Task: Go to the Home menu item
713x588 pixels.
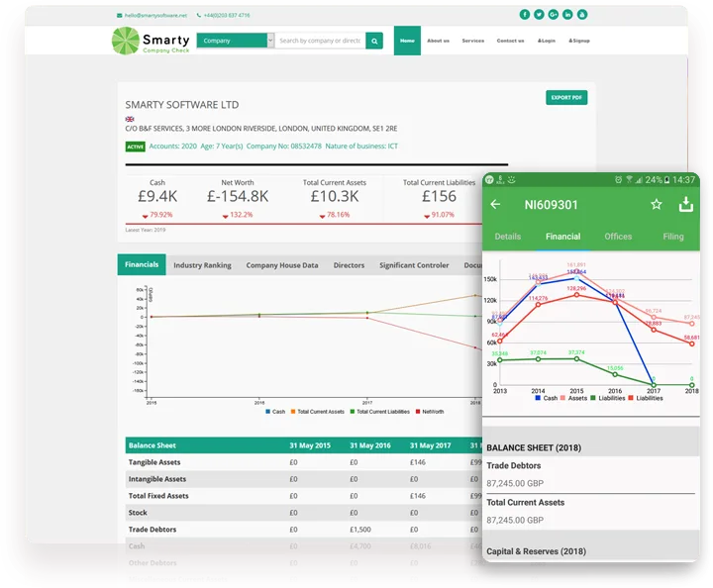Action: click(x=407, y=41)
